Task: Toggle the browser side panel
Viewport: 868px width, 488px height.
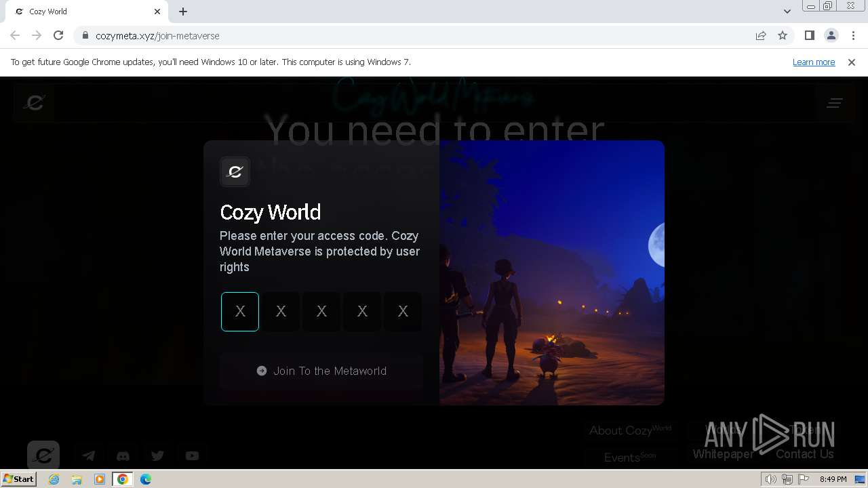Action: 810,35
